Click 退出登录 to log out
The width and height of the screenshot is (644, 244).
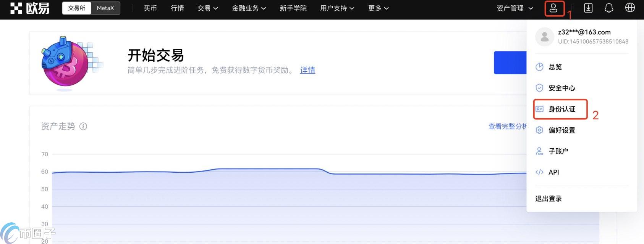[x=549, y=199]
